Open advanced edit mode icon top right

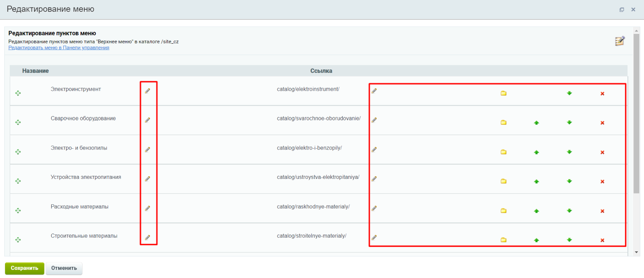click(620, 41)
